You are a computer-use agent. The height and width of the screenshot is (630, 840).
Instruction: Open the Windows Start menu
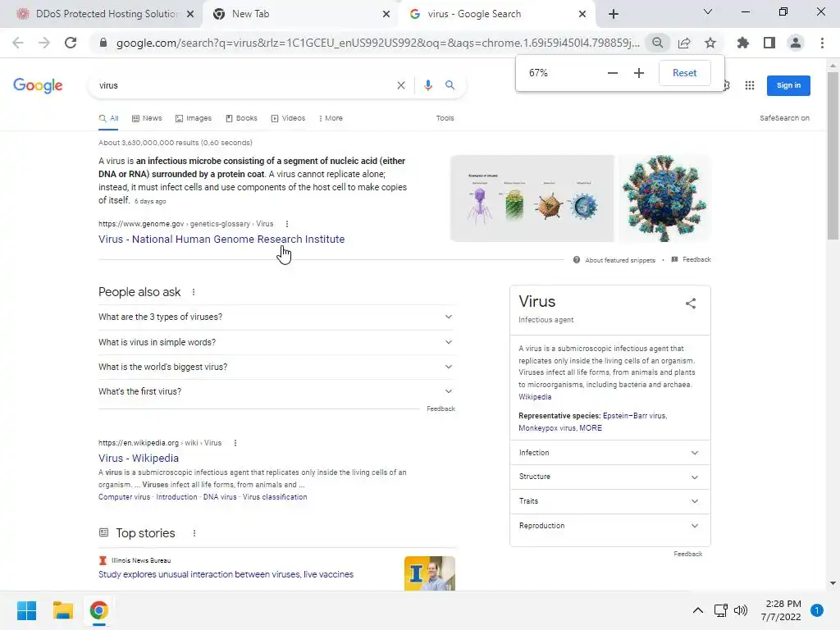pos(27,610)
